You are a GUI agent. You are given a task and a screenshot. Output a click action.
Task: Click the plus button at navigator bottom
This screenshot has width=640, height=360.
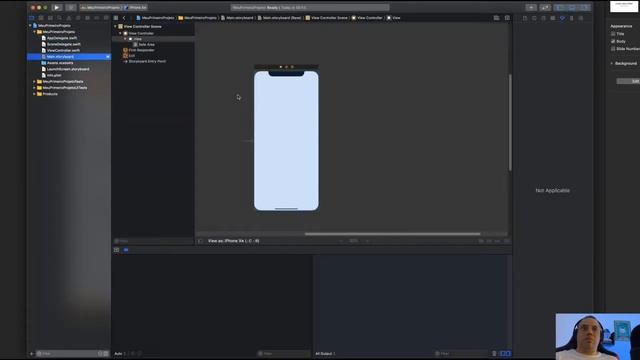pos(31,353)
